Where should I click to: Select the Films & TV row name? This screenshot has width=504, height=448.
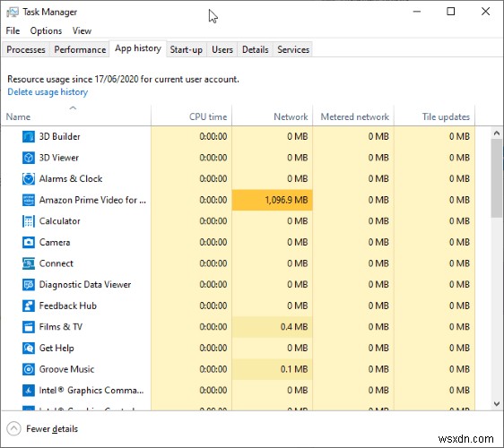pyautogui.click(x=61, y=327)
